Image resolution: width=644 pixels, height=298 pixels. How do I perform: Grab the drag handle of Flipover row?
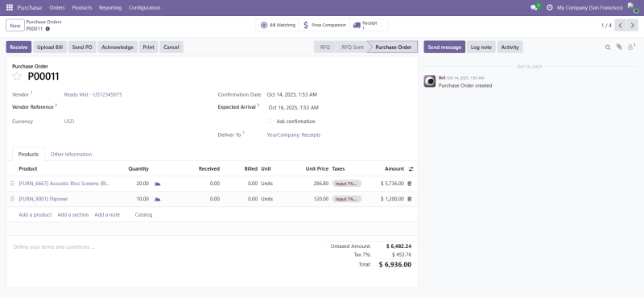12,199
